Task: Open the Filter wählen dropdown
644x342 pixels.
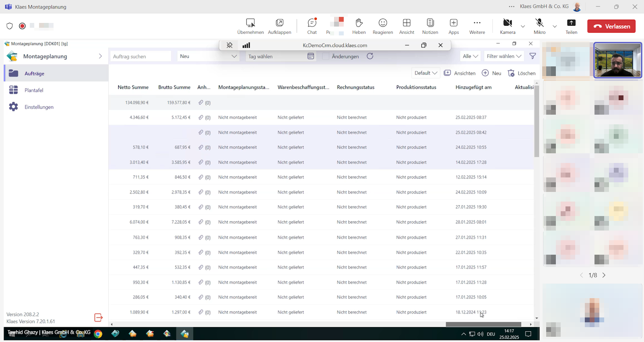Action: coord(504,56)
